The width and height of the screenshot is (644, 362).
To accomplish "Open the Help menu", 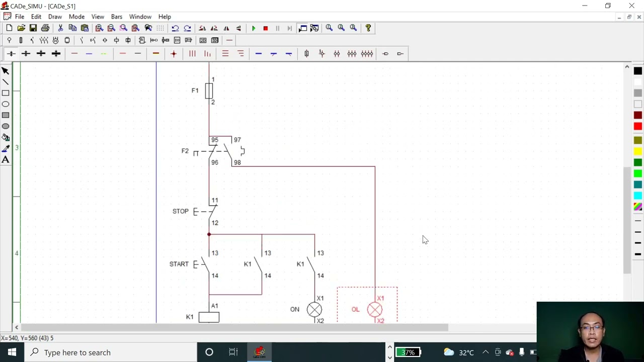I will pyautogui.click(x=165, y=17).
